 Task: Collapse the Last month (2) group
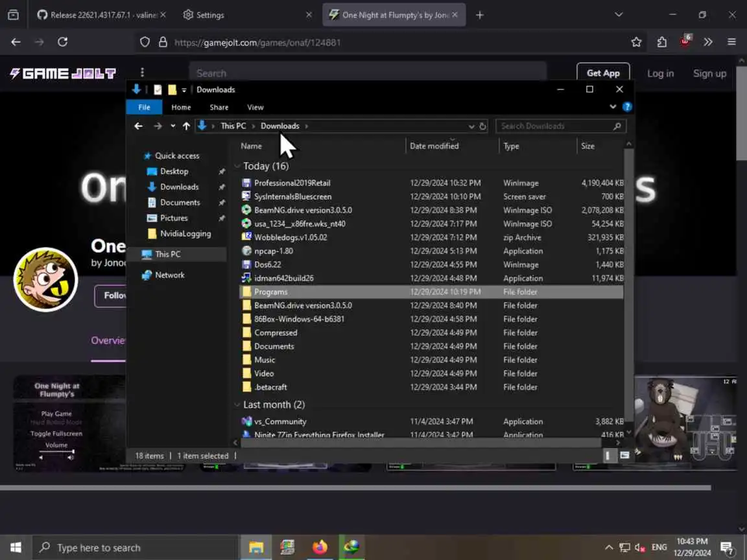(x=237, y=404)
